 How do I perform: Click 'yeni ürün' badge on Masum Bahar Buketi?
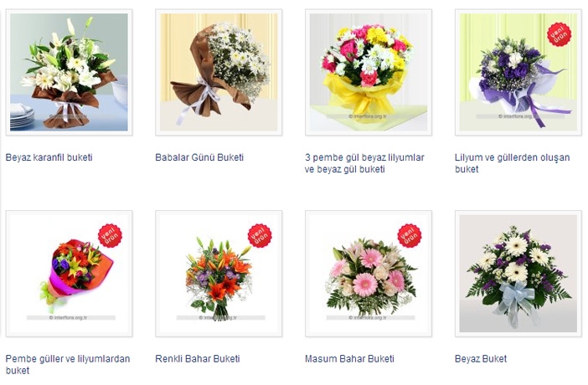409,236
